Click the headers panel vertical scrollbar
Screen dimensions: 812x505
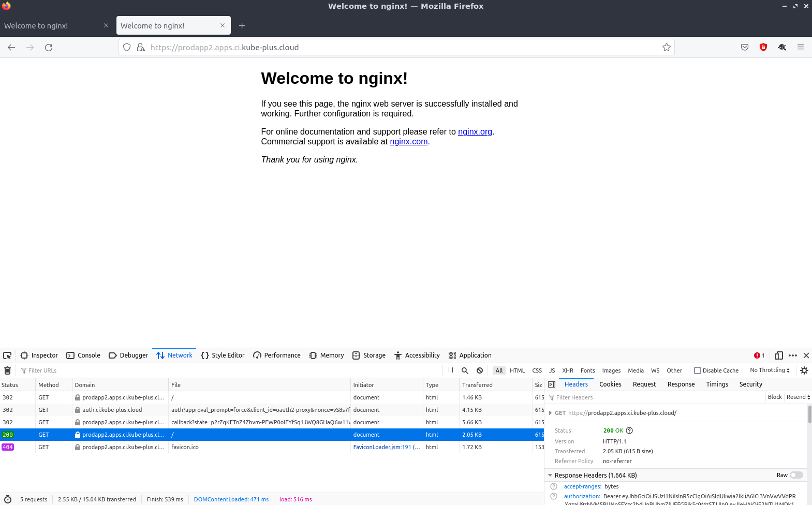point(809,414)
